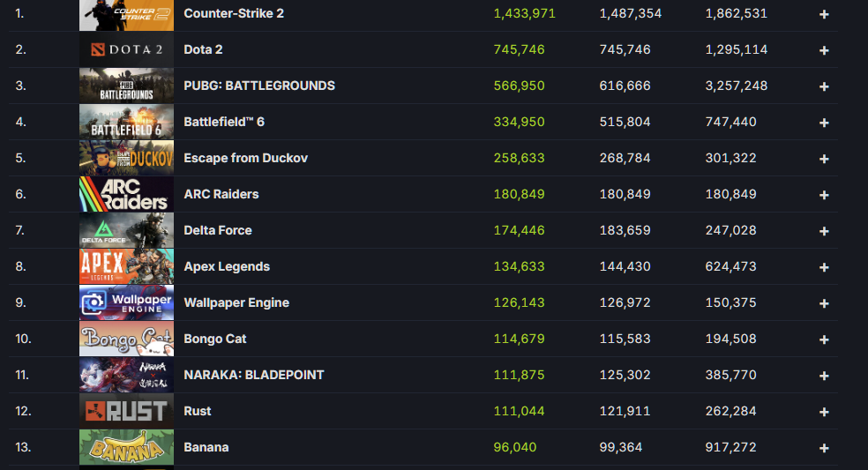The image size is (868, 470).
Task: Open the Apex Legends title link
Action: 227,266
